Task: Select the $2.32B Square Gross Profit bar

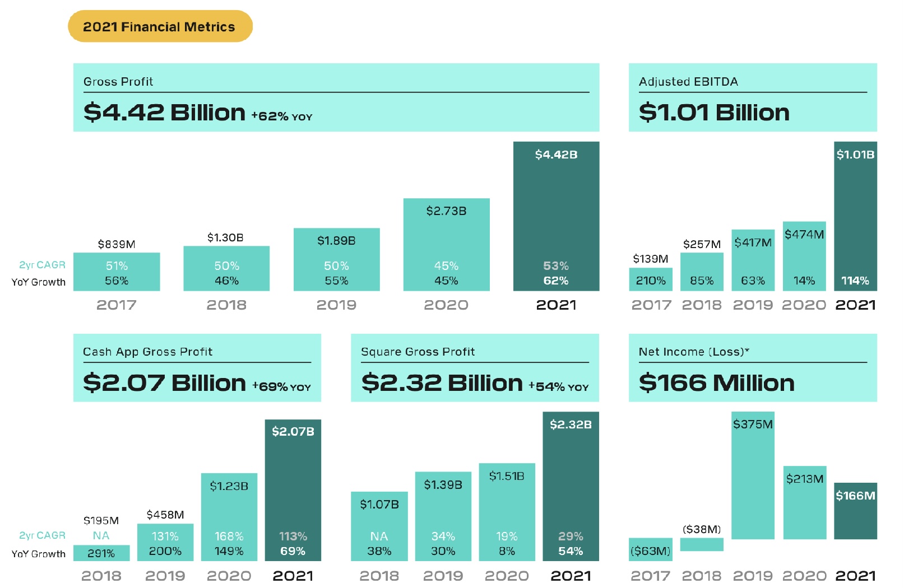Action: (570, 486)
